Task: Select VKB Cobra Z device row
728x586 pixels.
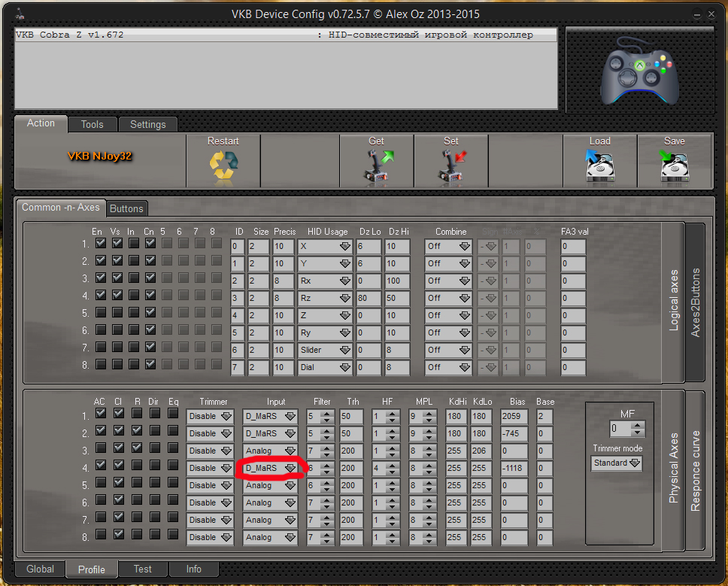Action: (286, 35)
